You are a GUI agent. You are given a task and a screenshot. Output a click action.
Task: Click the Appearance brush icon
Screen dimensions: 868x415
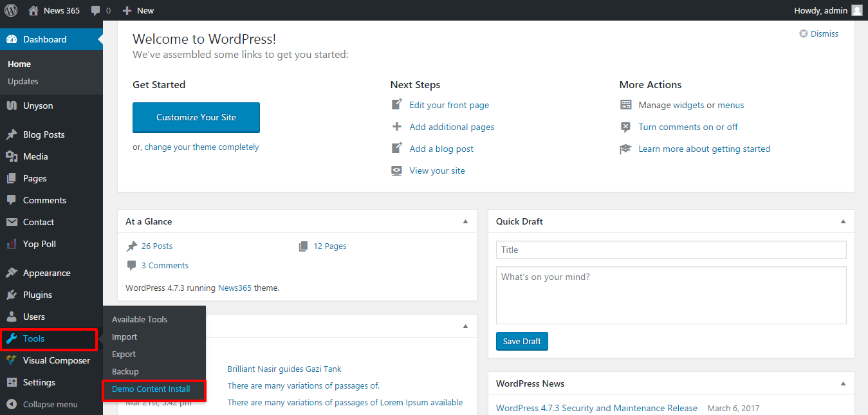pyautogui.click(x=12, y=273)
